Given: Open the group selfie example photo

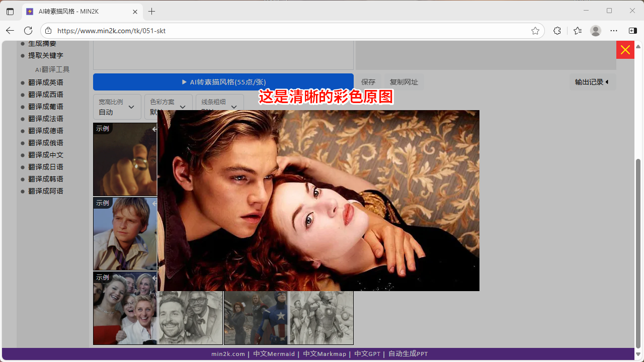Looking at the screenshot, I should [125, 308].
